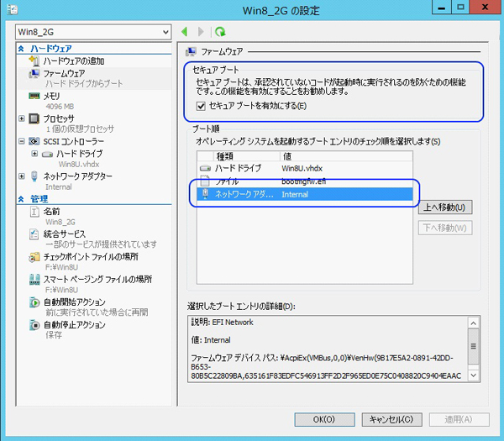
Task: Click scroll down arrow in boot entry details
Action: click(473, 375)
